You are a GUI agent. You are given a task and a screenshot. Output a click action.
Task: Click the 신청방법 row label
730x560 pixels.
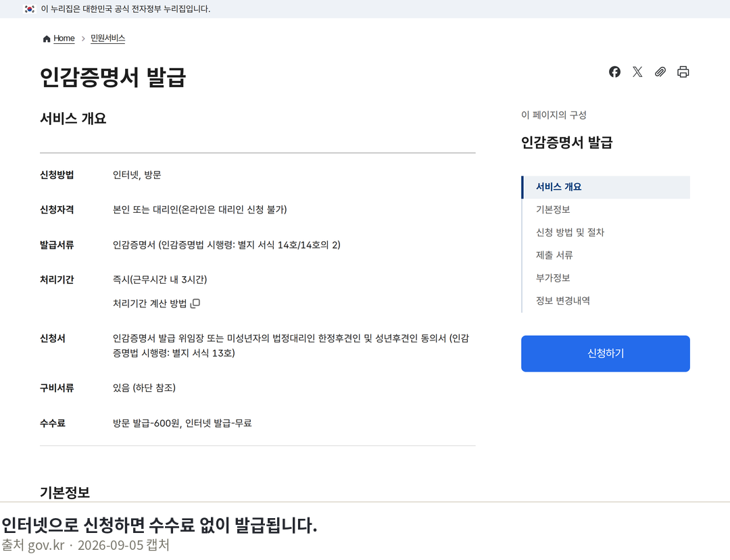coord(57,175)
